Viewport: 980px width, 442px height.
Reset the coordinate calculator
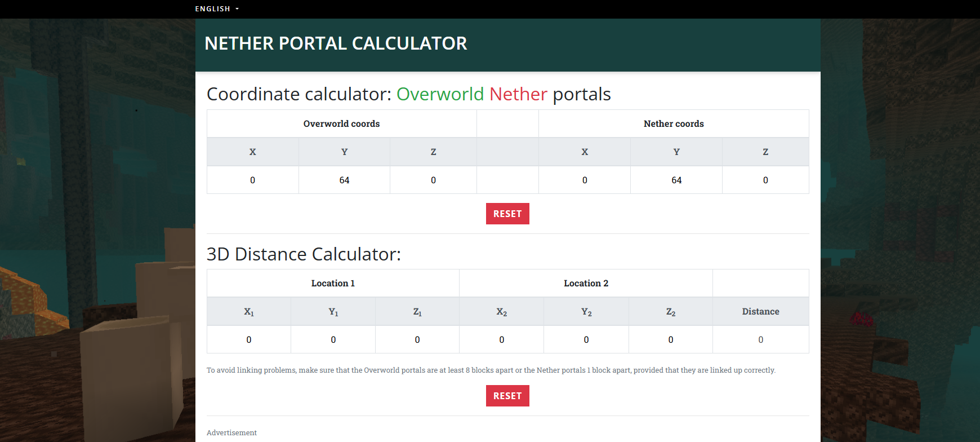(507, 214)
